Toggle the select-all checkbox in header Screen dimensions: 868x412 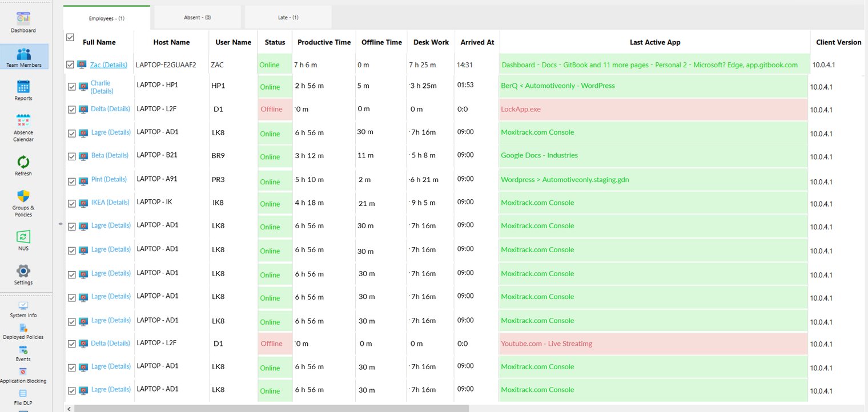pos(70,38)
